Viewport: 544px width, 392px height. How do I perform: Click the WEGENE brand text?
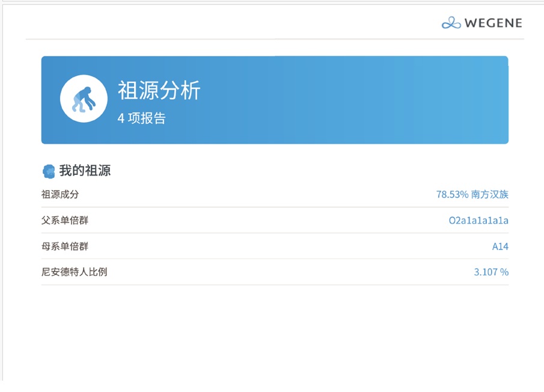(x=494, y=23)
